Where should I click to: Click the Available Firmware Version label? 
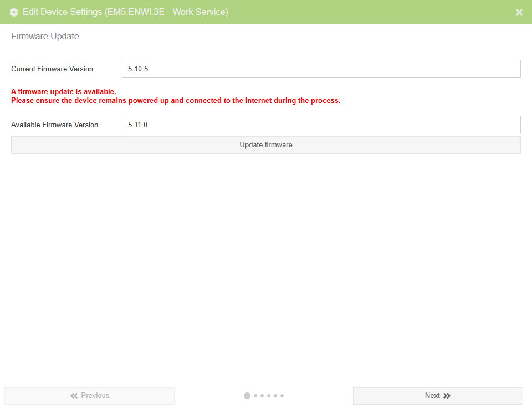pyautogui.click(x=55, y=125)
